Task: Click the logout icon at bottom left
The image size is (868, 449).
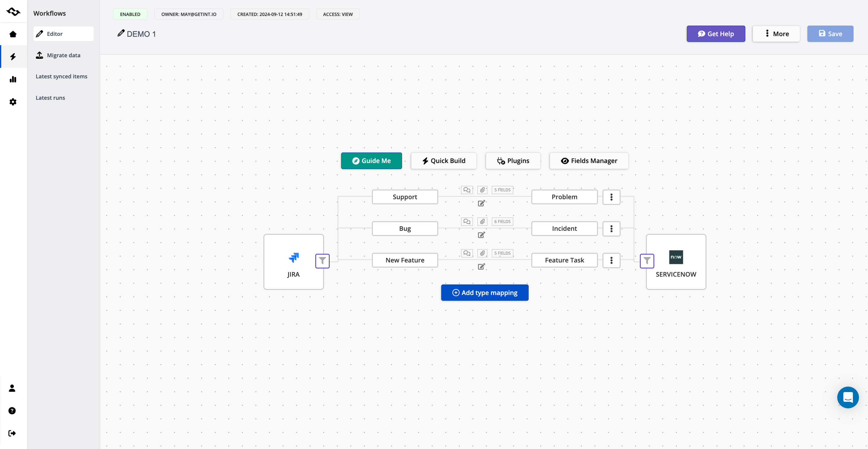Action: pyautogui.click(x=12, y=433)
